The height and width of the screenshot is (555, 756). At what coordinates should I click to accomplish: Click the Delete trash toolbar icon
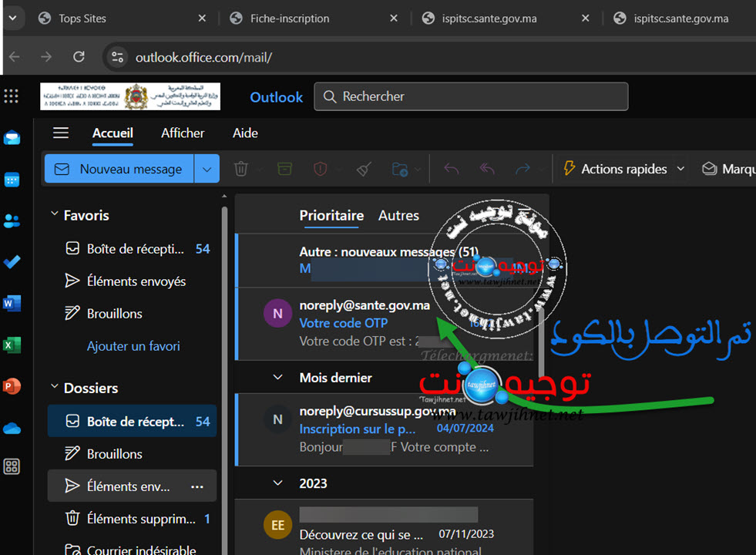tap(241, 169)
